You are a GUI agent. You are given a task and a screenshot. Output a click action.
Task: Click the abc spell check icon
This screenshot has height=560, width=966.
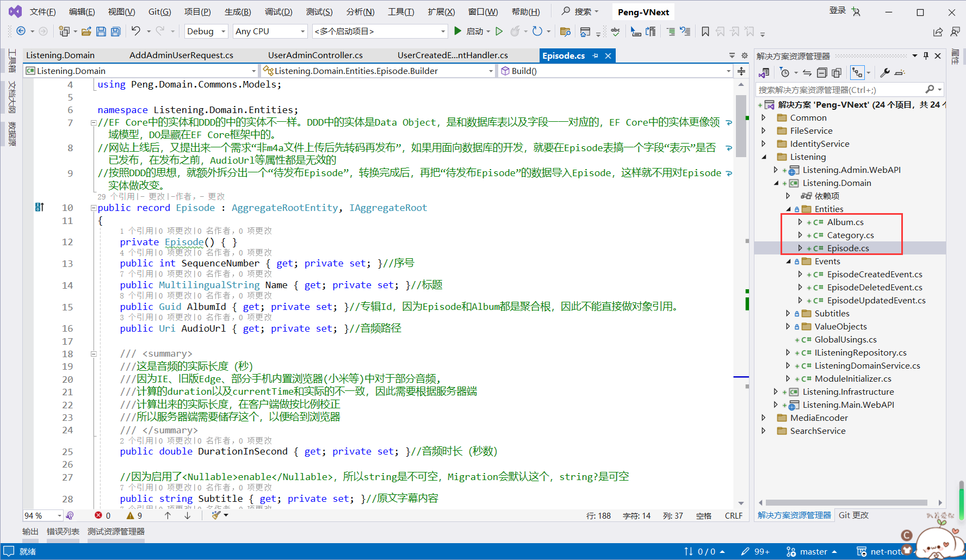(615, 32)
